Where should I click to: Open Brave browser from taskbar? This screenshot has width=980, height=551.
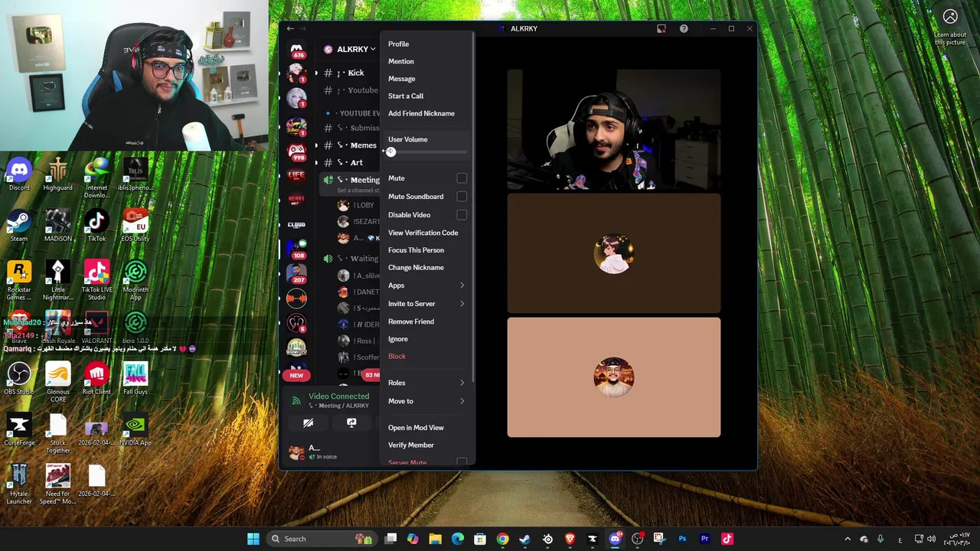point(570,539)
